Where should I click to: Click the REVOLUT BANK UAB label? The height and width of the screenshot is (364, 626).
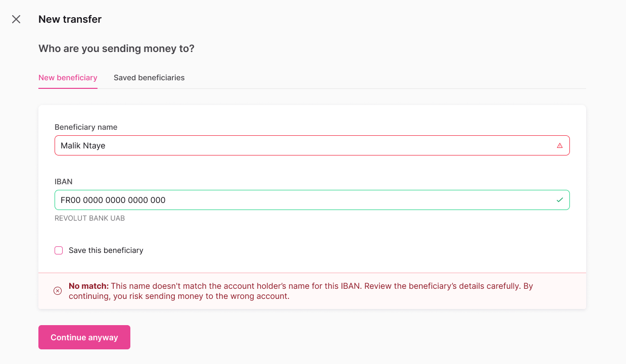(x=89, y=218)
